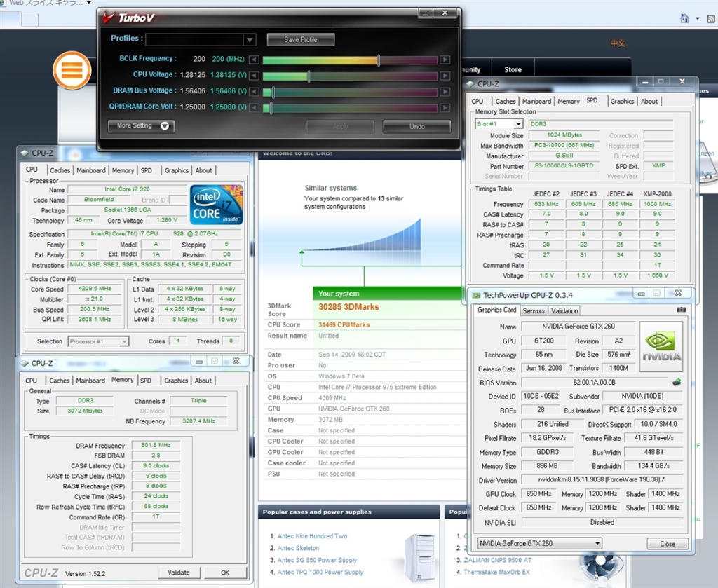Decrease CPU Voltage with left arrow
Screen dimensions: 718x588
(x=254, y=76)
